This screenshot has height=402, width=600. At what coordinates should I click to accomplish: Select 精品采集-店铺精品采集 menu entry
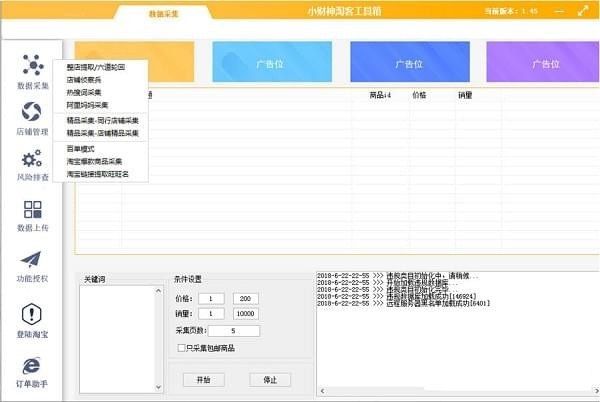point(103,133)
